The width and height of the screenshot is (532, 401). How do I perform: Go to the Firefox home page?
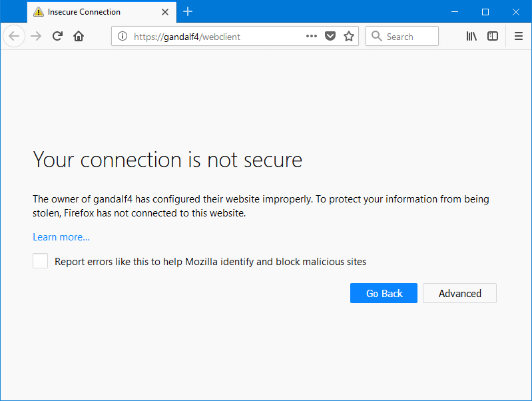[x=79, y=36]
